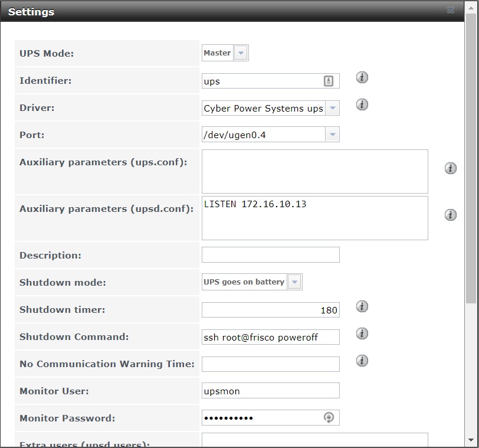Image resolution: width=479 pixels, height=448 pixels.
Task: Click scrollbar down arrow
Action: click(x=471, y=440)
